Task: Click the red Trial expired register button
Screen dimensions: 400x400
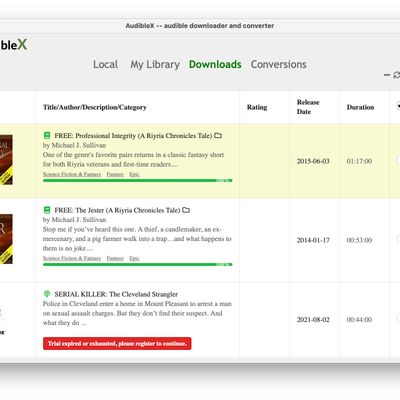Action: point(117,343)
